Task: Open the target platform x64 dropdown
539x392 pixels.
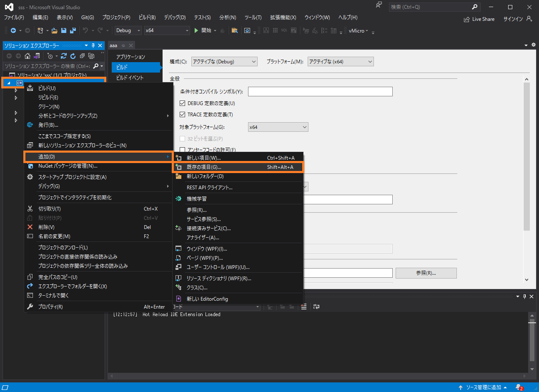Action: tap(278, 127)
